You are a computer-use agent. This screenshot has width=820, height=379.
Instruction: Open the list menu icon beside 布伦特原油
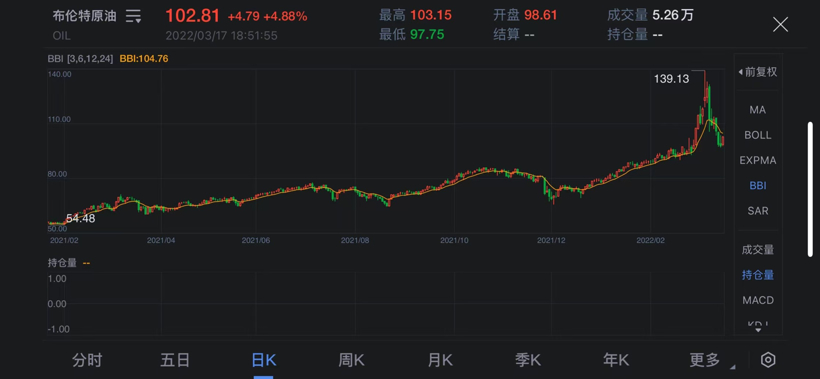pos(133,16)
